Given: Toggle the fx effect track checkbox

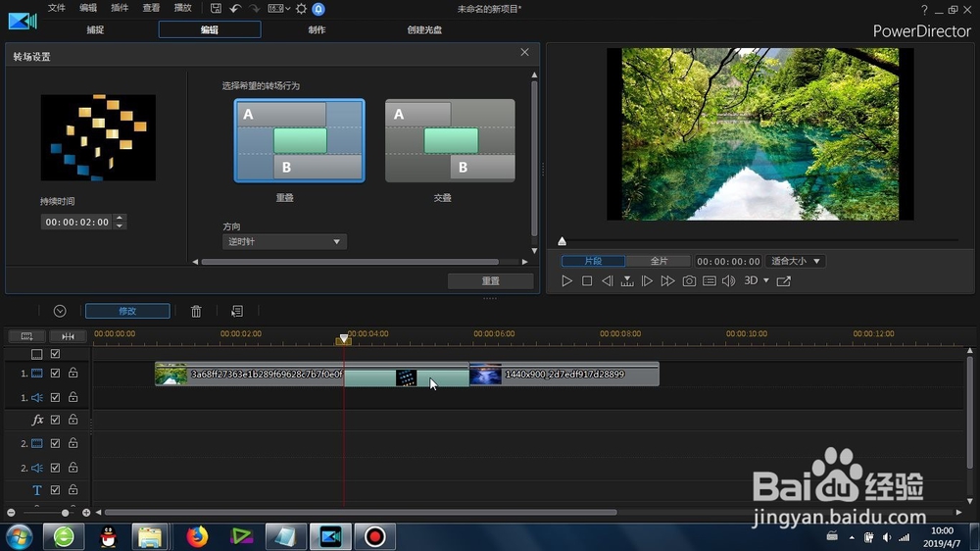Looking at the screenshot, I should (x=55, y=420).
